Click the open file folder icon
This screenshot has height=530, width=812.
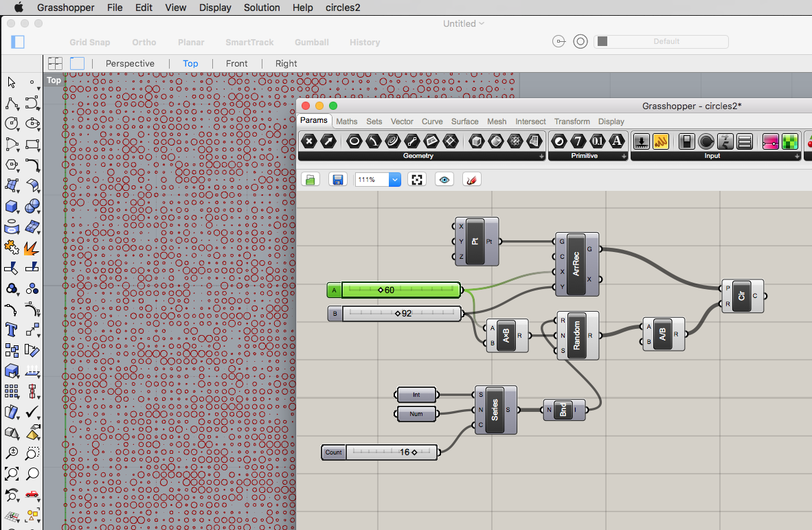point(311,180)
